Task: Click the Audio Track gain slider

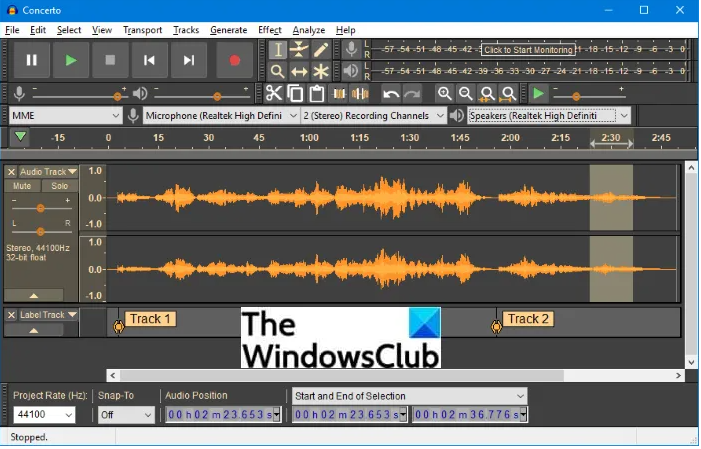Action: coord(41,208)
